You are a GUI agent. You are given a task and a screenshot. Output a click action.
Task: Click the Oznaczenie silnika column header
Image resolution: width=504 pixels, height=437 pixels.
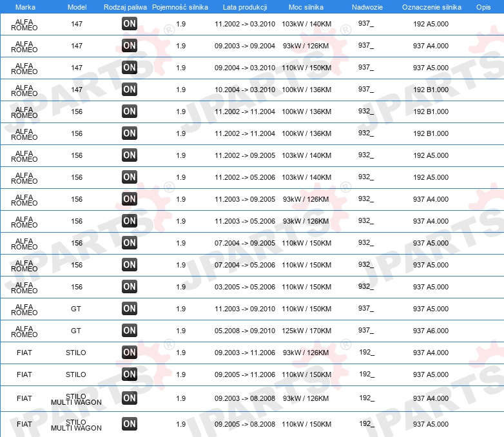(x=432, y=7)
